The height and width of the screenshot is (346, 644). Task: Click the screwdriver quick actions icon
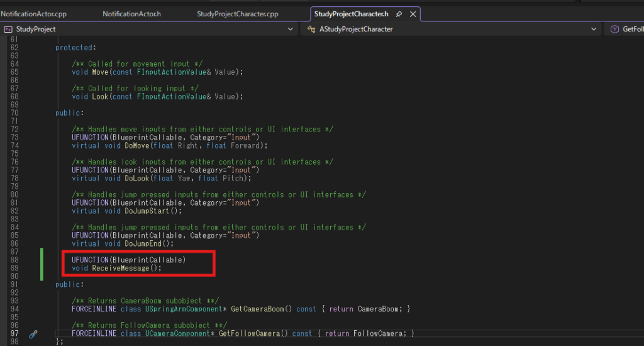[x=33, y=334]
